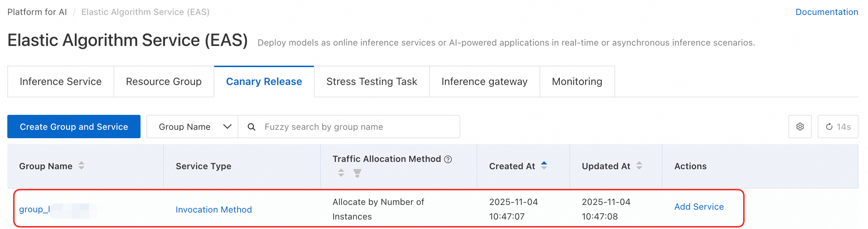Click the Traffic Allocation Method help icon

(x=448, y=159)
